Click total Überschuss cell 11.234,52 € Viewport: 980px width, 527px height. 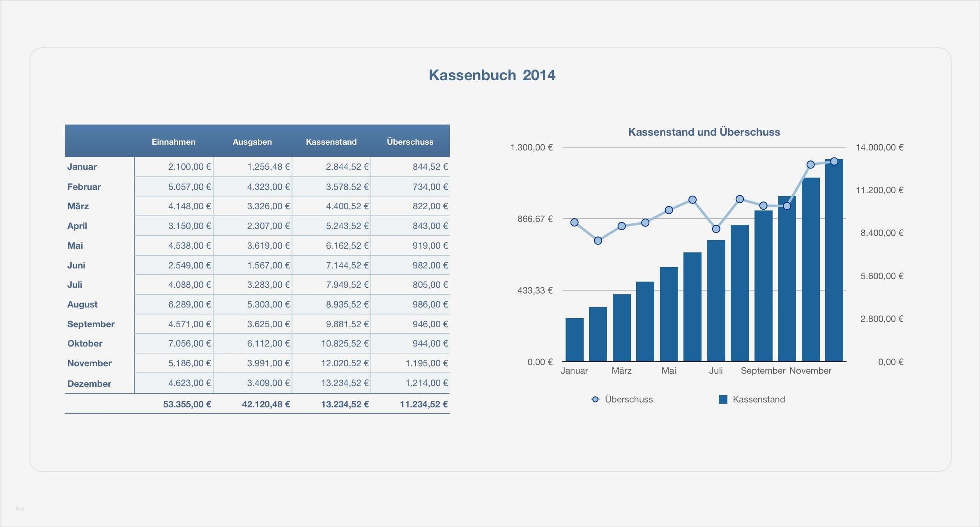click(423, 404)
